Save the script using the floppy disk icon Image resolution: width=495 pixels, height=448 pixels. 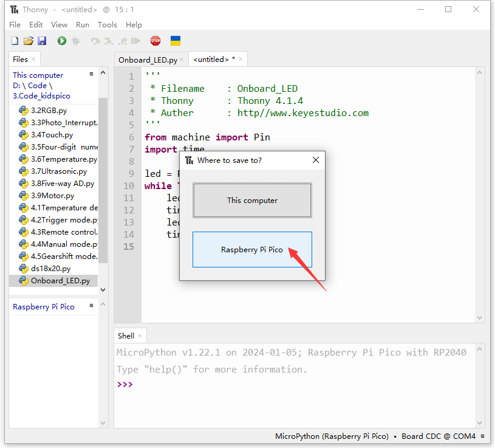coord(42,41)
